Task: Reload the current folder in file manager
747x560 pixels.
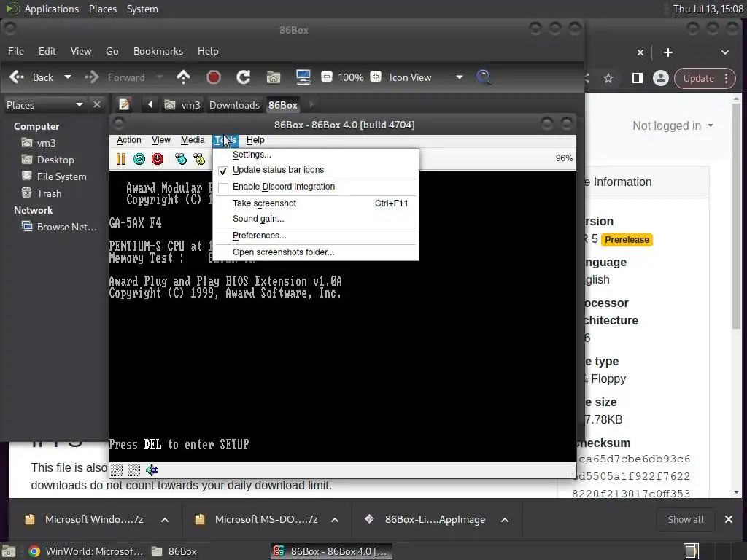Action: (x=244, y=77)
